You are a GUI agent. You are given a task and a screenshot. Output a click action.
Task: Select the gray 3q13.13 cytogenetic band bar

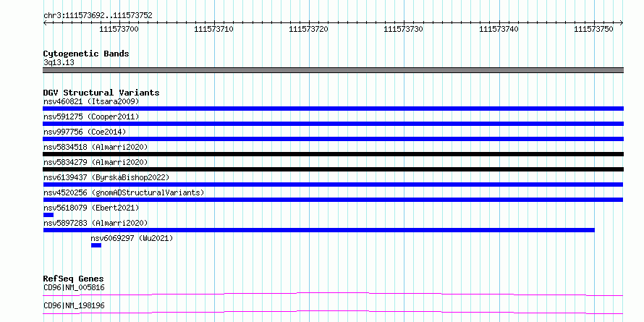(333, 70)
